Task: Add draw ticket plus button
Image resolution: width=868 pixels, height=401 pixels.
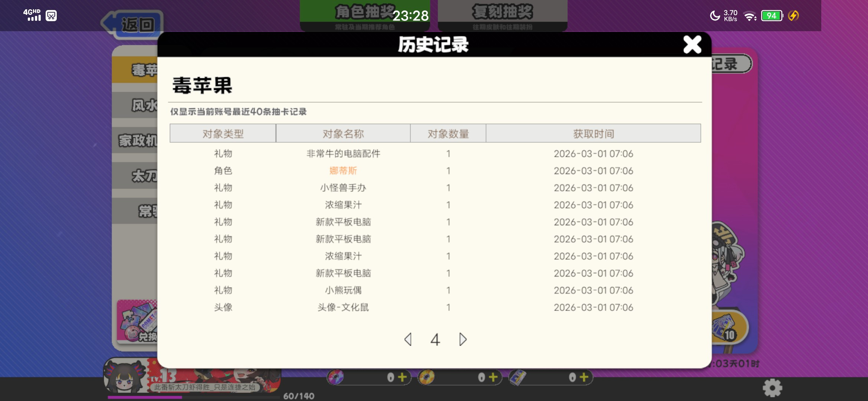Action: coord(584,377)
